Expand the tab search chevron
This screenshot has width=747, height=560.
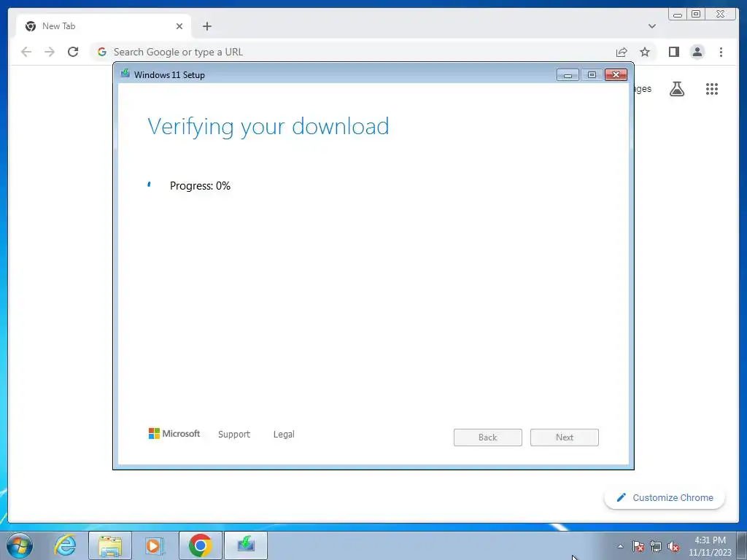[x=652, y=26]
